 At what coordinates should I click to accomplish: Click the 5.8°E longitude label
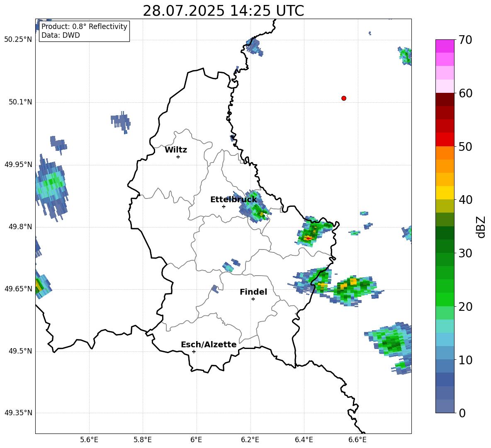tap(143, 440)
